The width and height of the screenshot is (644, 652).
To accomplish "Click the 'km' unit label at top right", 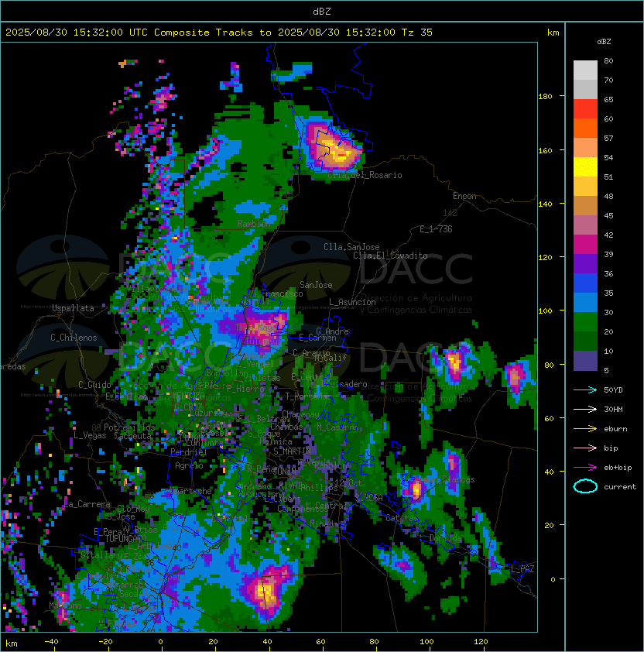I will [x=553, y=33].
